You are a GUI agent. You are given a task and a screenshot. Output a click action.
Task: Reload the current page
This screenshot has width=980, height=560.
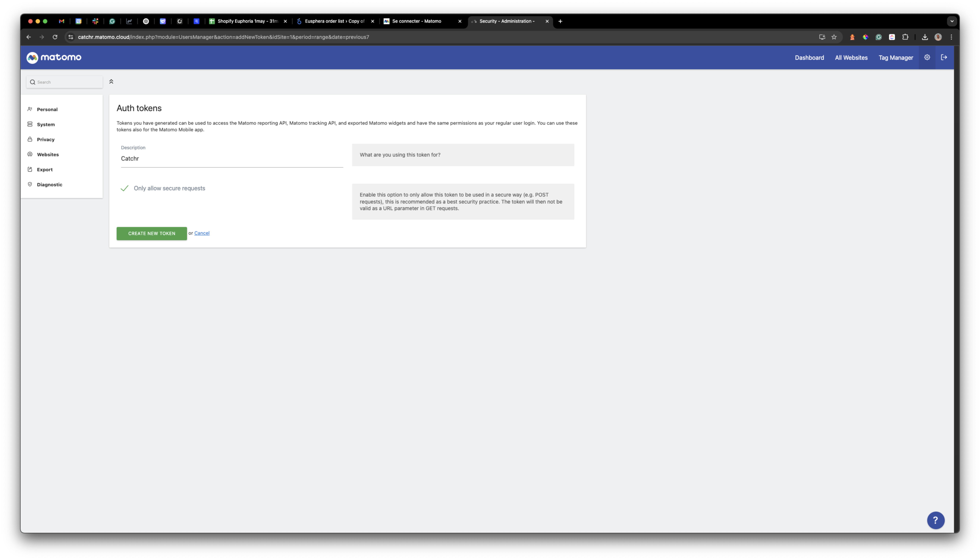pos(55,37)
